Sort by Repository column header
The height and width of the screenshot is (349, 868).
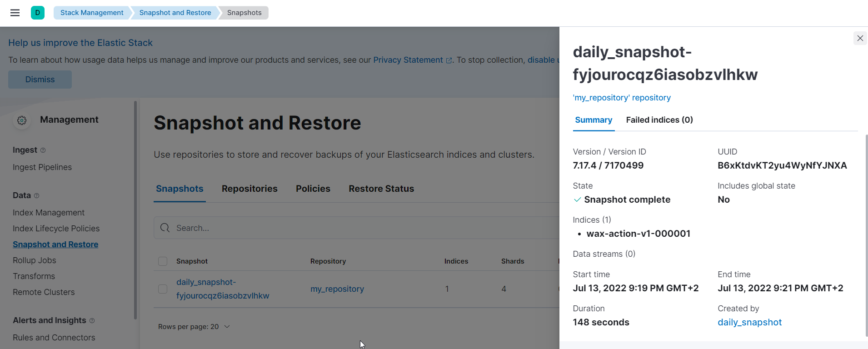tap(328, 261)
